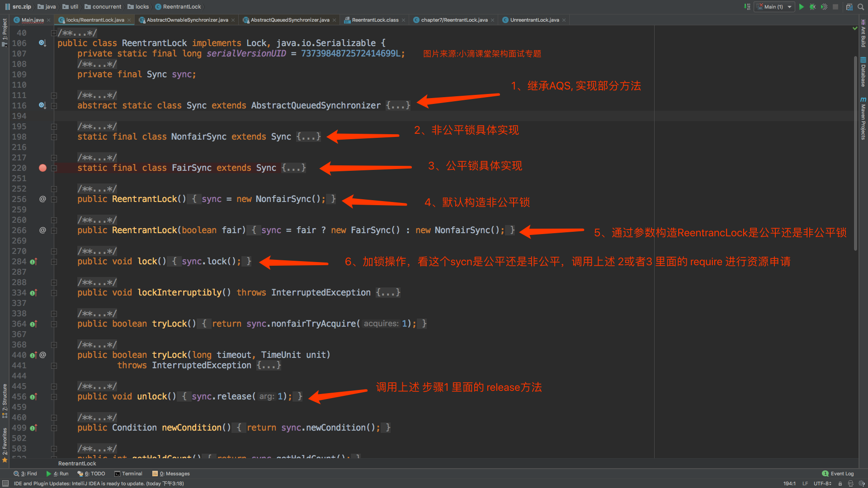
Task: Close the locks/ReentrantLock.java tab
Action: [x=129, y=20]
